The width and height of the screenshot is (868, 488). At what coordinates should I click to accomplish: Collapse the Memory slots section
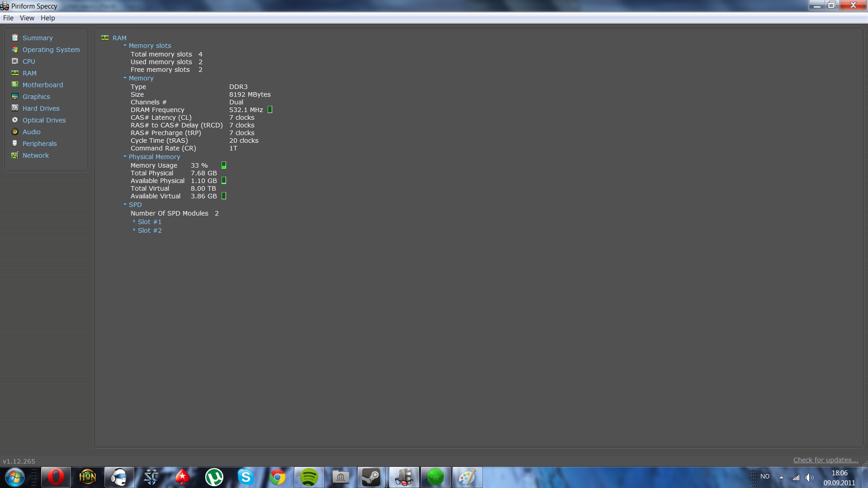(125, 45)
